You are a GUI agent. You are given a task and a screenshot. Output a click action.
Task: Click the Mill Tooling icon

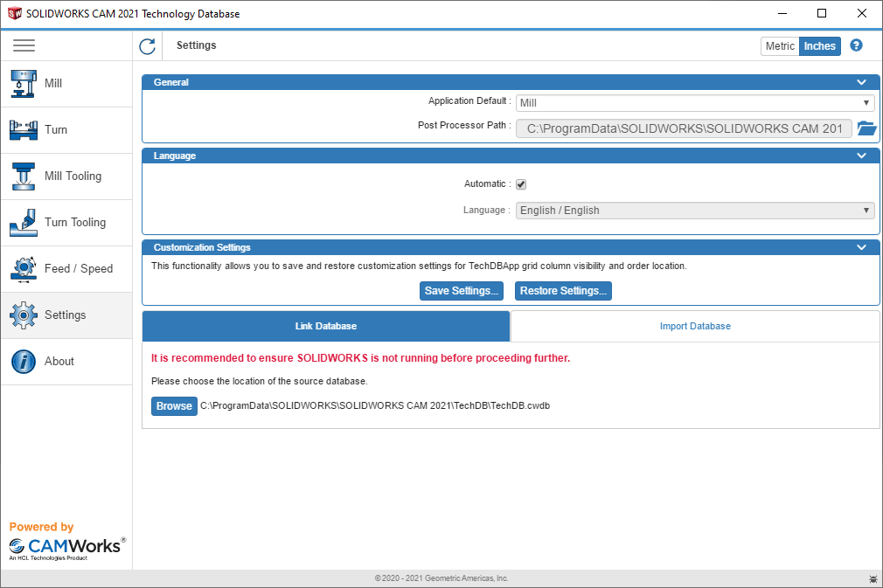coord(23,176)
